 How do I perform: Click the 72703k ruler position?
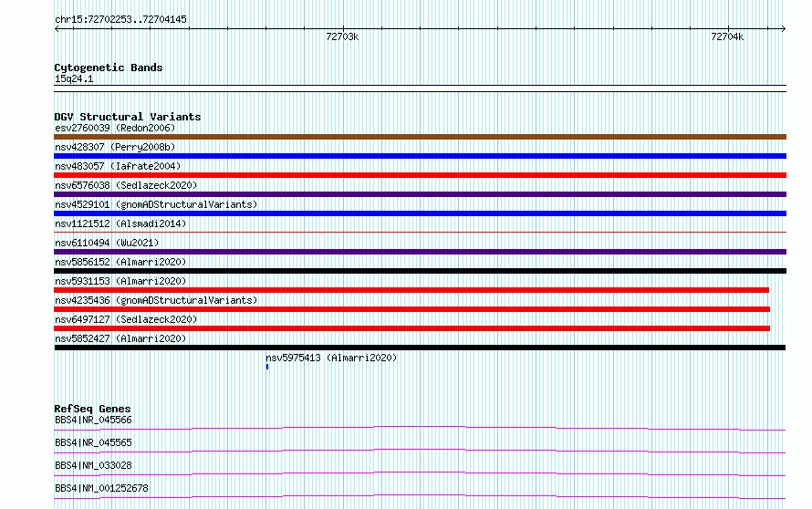point(342,36)
